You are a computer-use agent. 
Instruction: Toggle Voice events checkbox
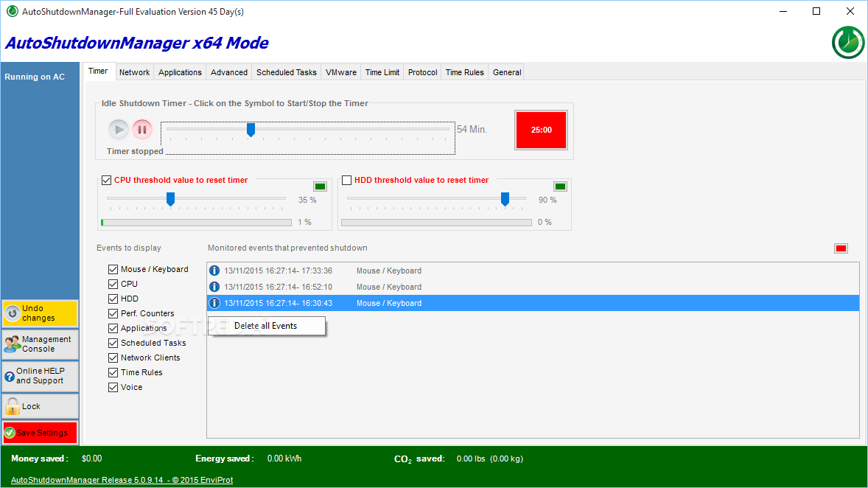click(x=113, y=387)
